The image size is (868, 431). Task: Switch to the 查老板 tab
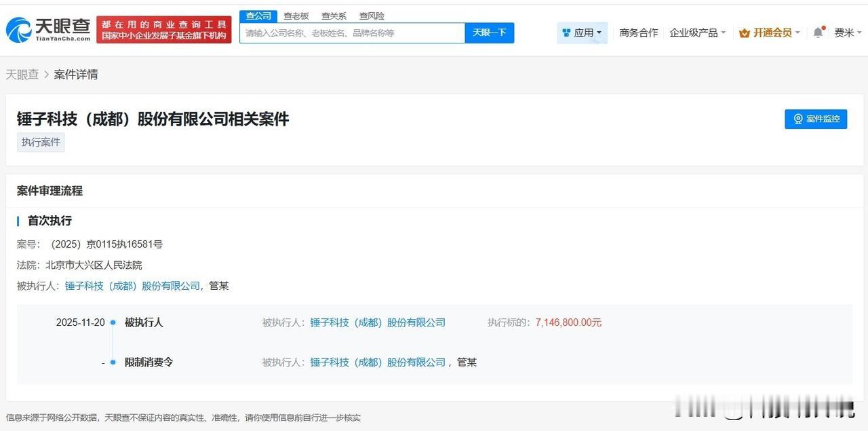click(296, 16)
